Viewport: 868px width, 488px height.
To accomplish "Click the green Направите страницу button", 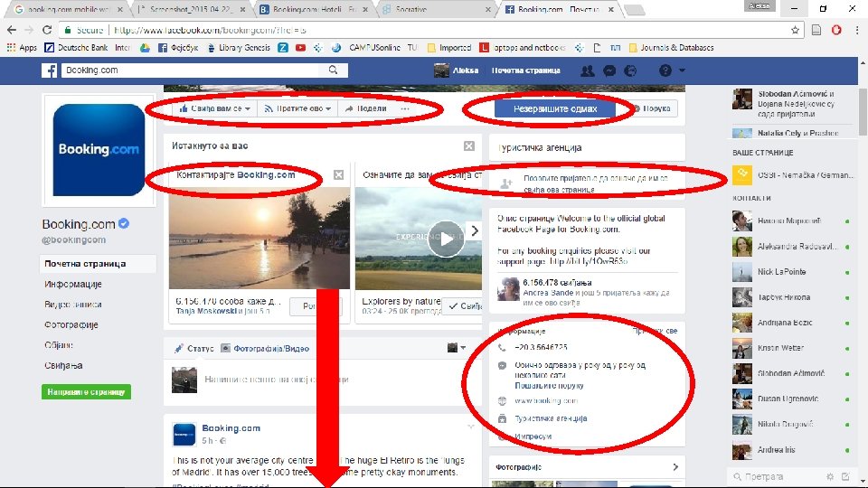I will point(87,391).
